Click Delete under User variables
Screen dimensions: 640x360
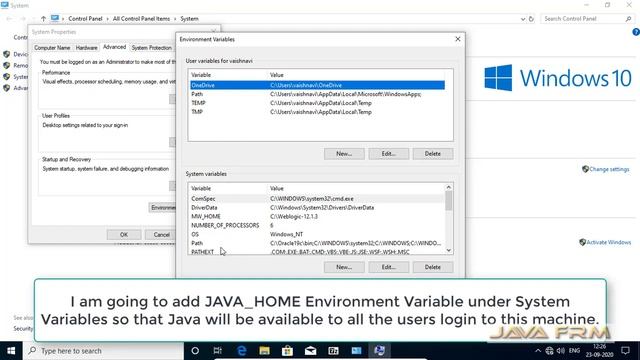click(433, 154)
